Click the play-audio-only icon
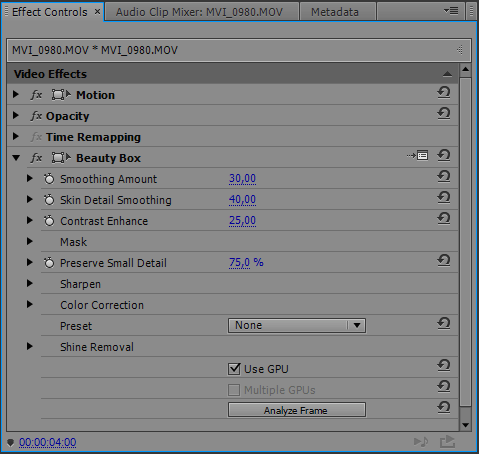 [x=421, y=442]
